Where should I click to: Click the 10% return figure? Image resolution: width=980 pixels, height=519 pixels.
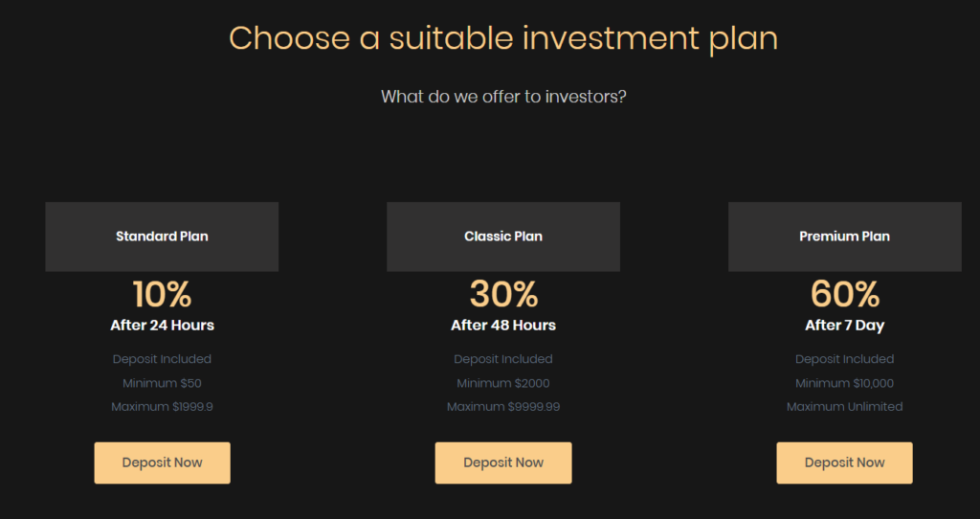[x=162, y=294]
